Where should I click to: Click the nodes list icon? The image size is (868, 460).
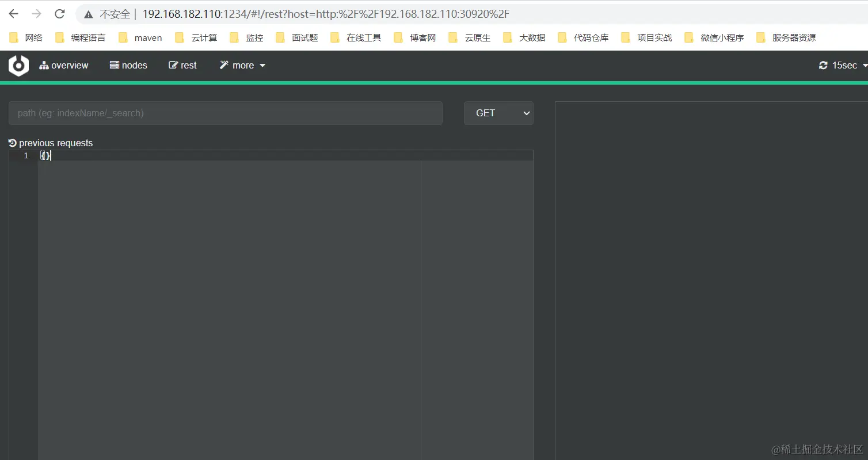[115, 65]
